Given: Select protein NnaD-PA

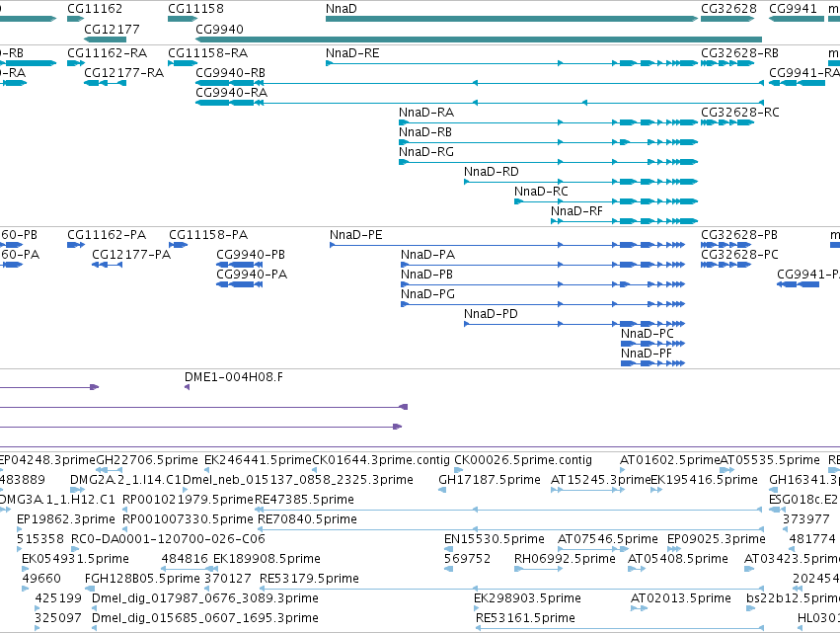Looking at the screenshot, I should 543,265.
